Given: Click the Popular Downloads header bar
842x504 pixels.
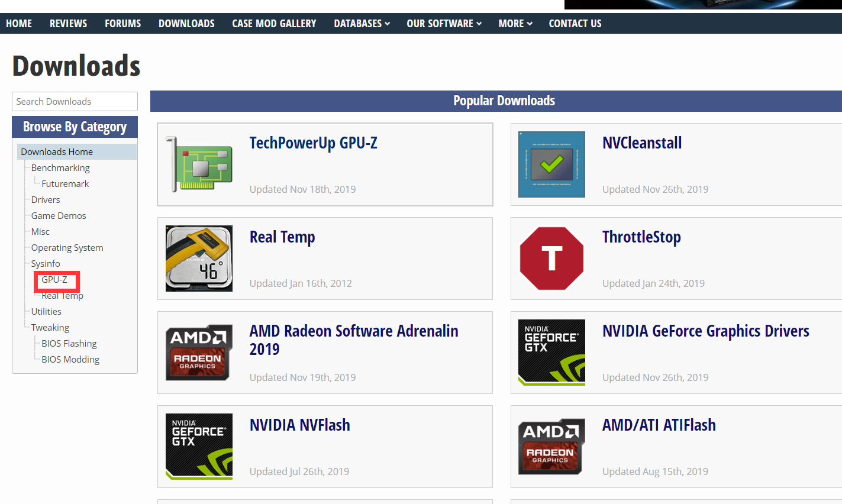Looking at the screenshot, I should [496, 101].
